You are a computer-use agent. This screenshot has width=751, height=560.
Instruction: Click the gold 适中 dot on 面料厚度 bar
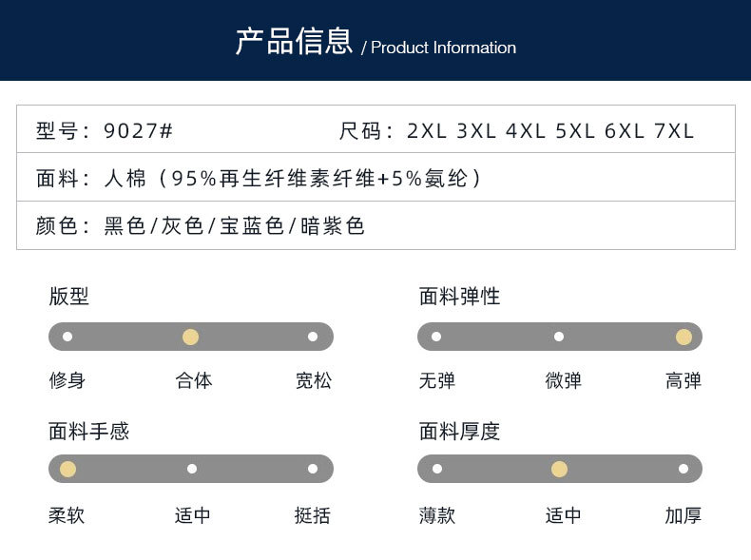pyautogui.click(x=559, y=469)
